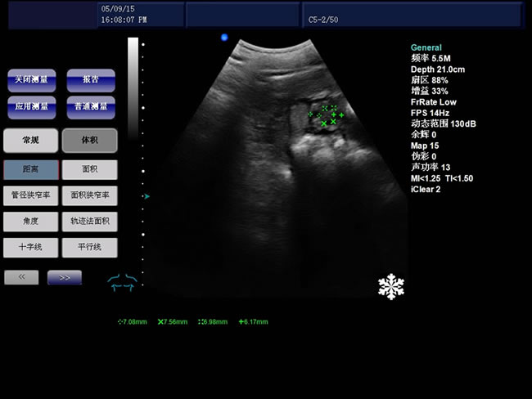This screenshot has height=399, width=532.
Task: Go to next page with >> button
Action: coord(65,278)
